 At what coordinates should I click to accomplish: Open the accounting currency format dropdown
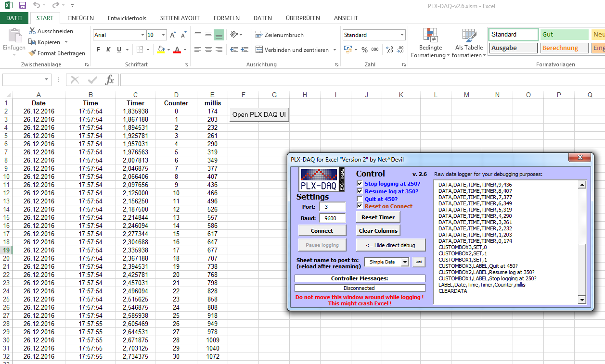[356, 50]
